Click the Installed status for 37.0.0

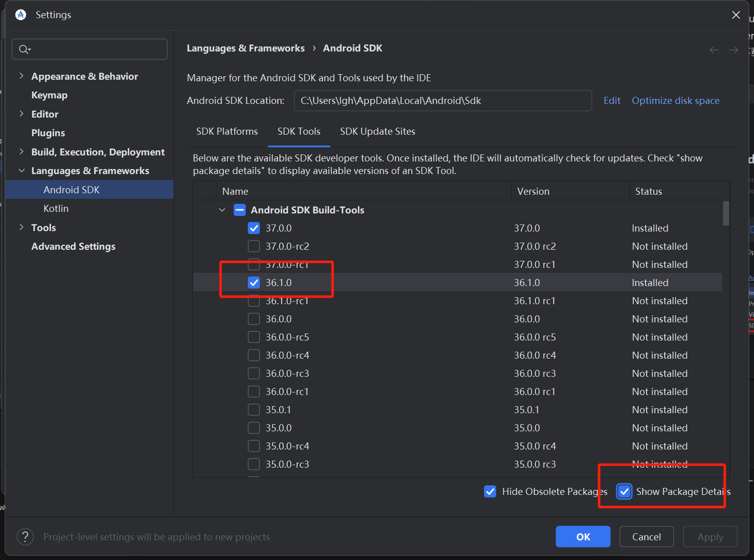650,228
